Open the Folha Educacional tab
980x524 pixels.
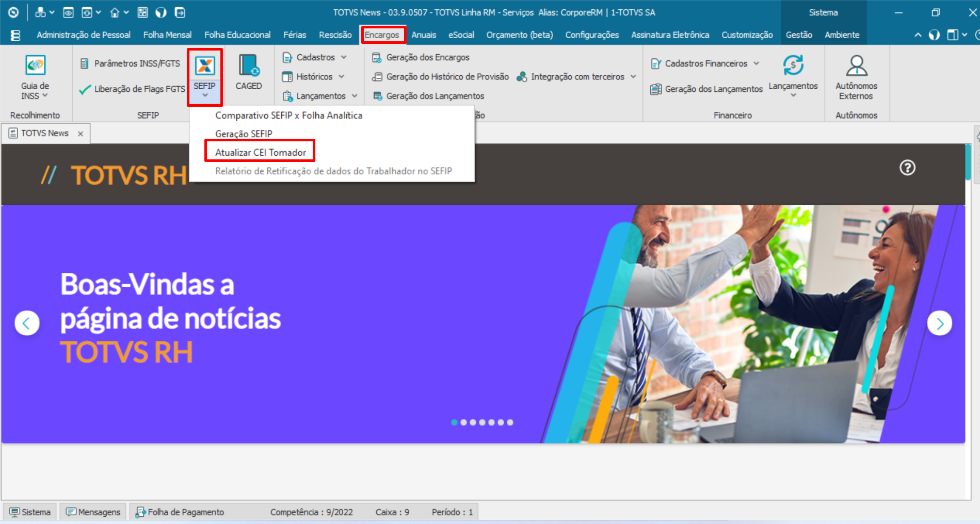(x=237, y=35)
